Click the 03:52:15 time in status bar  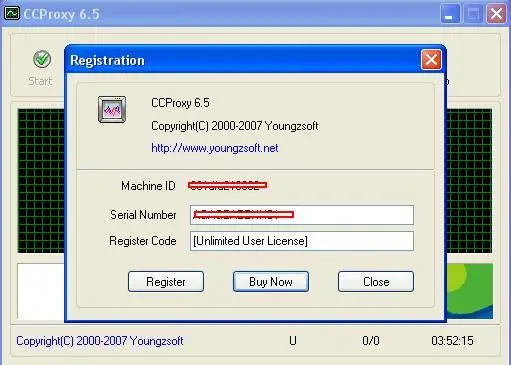click(452, 341)
